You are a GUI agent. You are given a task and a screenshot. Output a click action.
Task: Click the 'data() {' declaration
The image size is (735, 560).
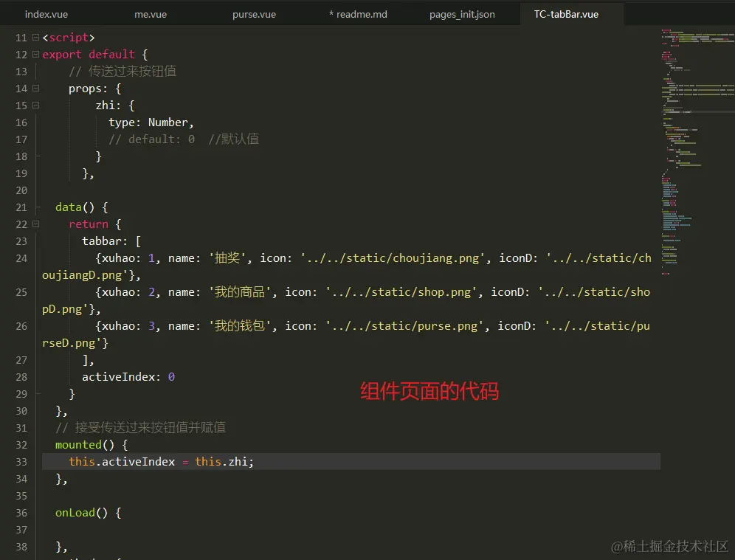coord(82,207)
